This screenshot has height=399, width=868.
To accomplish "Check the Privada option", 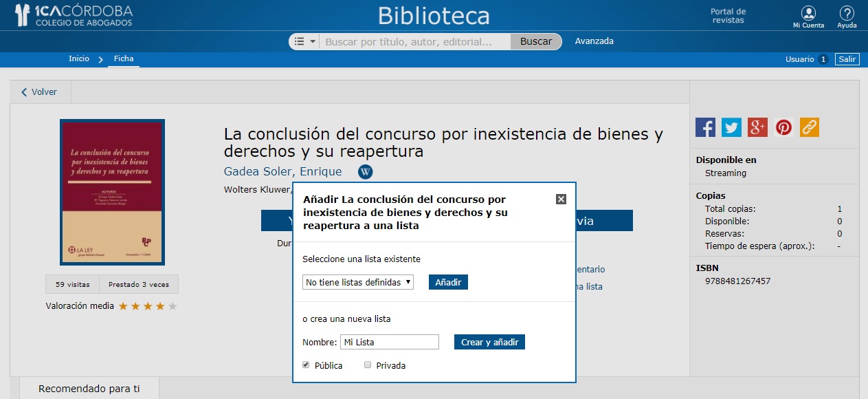I will (368, 365).
